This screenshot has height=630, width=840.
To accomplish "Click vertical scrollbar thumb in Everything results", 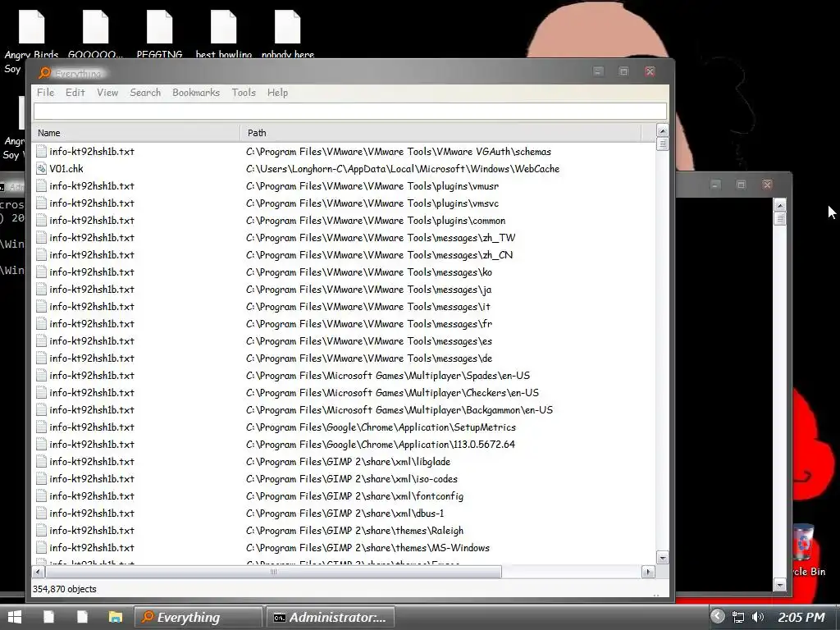I will pos(663,144).
